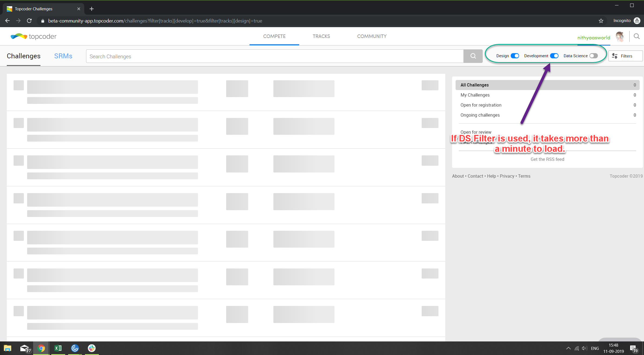Click the nithyaasworld username link
Screen dimensions: 644x355
[x=594, y=38]
